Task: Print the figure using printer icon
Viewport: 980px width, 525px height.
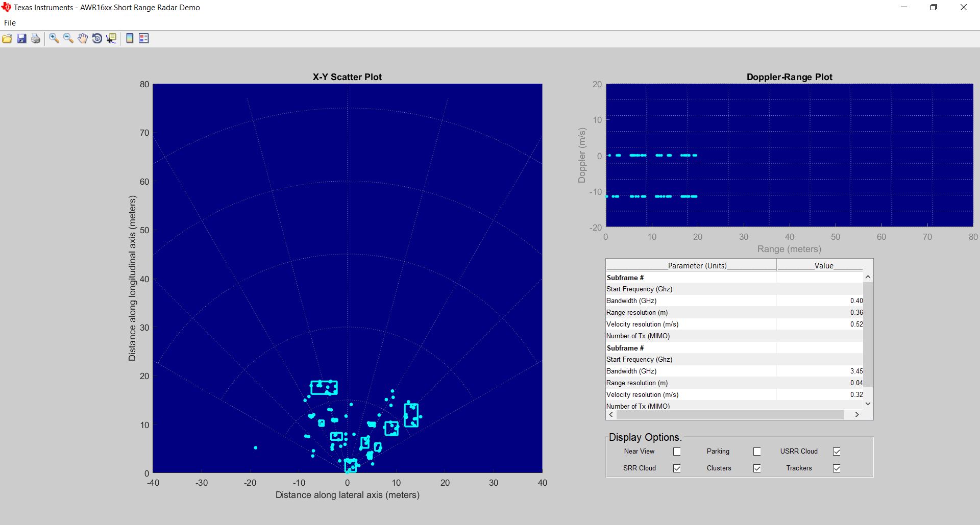Action: tap(36, 38)
